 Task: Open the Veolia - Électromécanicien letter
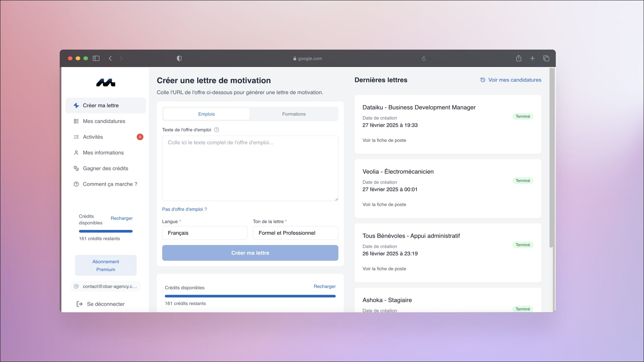[398, 172]
